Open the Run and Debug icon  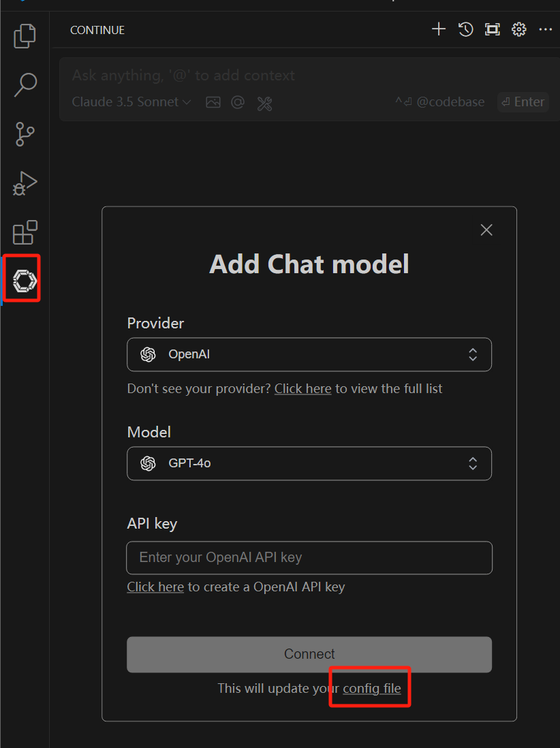tap(24, 183)
